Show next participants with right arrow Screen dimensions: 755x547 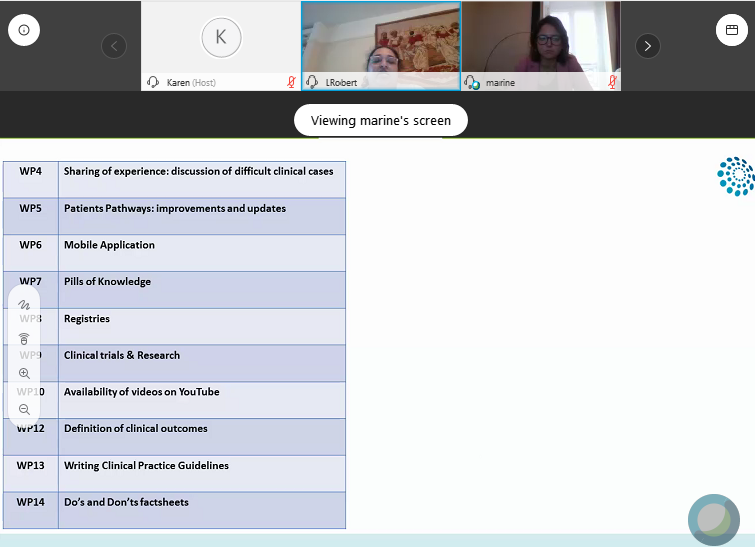(648, 46)
